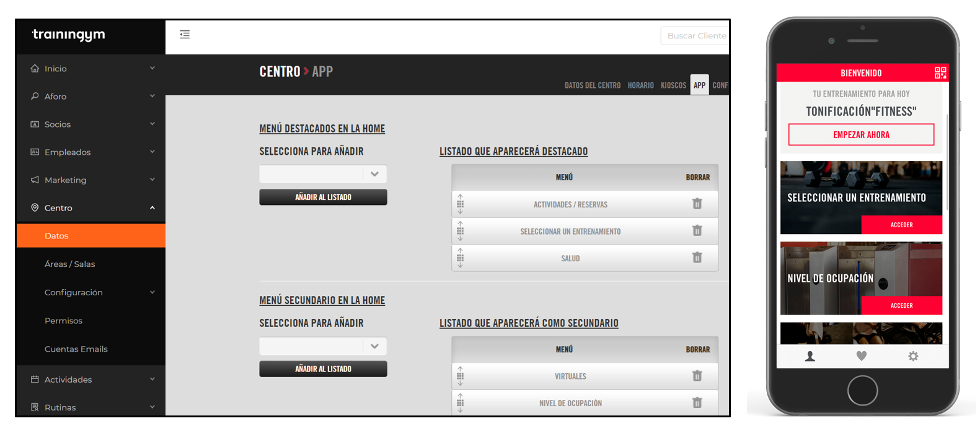This screenshot has height=439, width=980.
Task: Tap Acceder on Nivel de Ocupación card
Action: [x=901, y=305]
